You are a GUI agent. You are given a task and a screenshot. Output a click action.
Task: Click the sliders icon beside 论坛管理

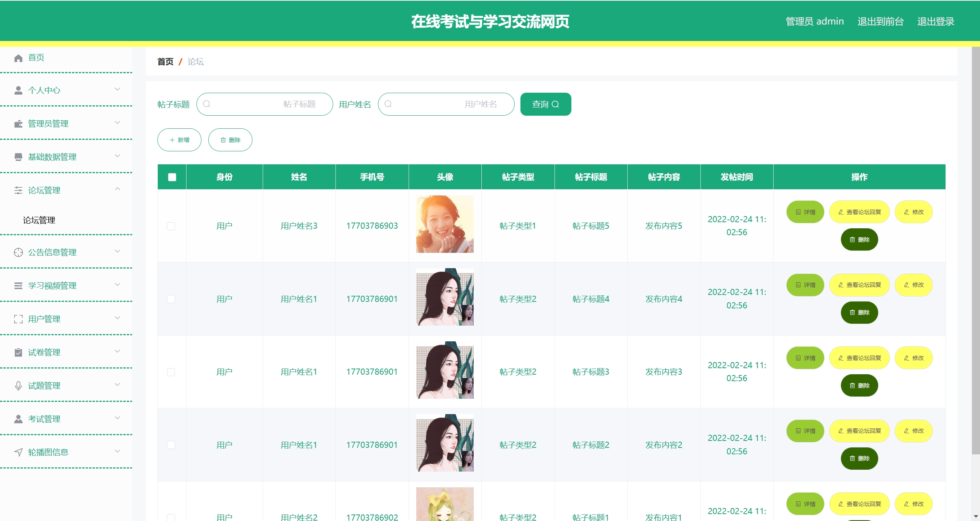point(18,190)
